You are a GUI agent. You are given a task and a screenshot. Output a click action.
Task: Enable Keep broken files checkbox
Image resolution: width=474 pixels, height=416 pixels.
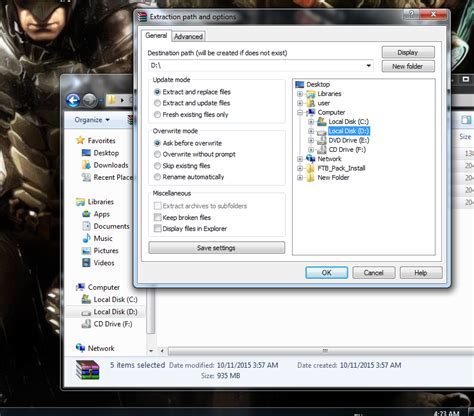pyautogui.click(x=157, y=217)
